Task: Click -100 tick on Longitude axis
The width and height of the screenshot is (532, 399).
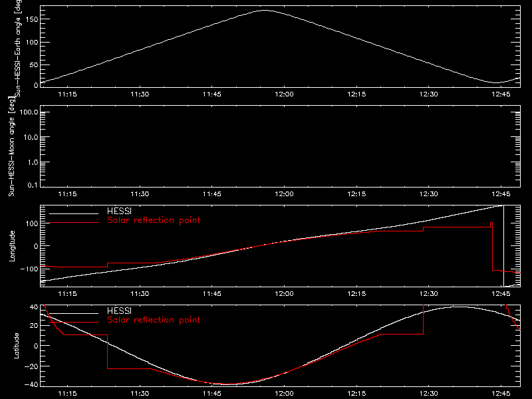Action: point(29,269)
